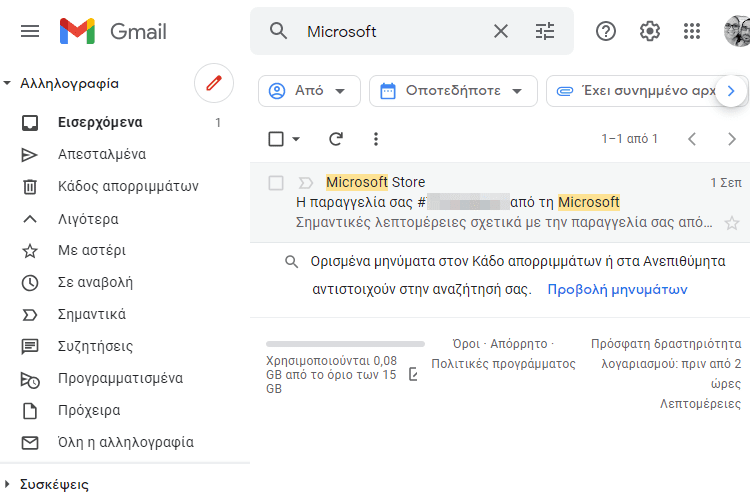
Task: Open the main menu hamburger icon
Action: [x=30, y=32]
